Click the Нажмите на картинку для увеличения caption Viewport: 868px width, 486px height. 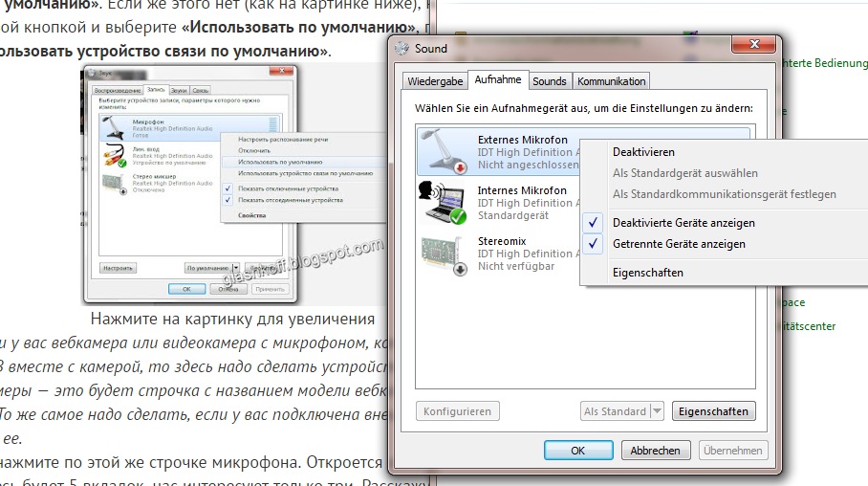pyautogui.click(x=232, y=320)
